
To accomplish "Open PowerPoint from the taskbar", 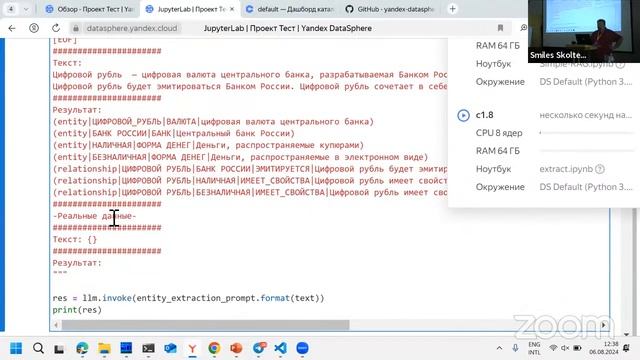I will [x=236, y=348].
